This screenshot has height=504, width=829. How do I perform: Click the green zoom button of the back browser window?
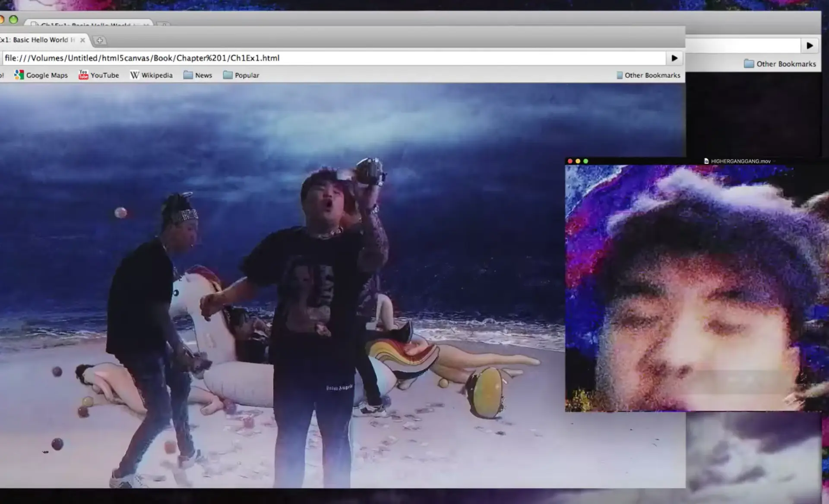pyautogui.click(x=13, y=19)
